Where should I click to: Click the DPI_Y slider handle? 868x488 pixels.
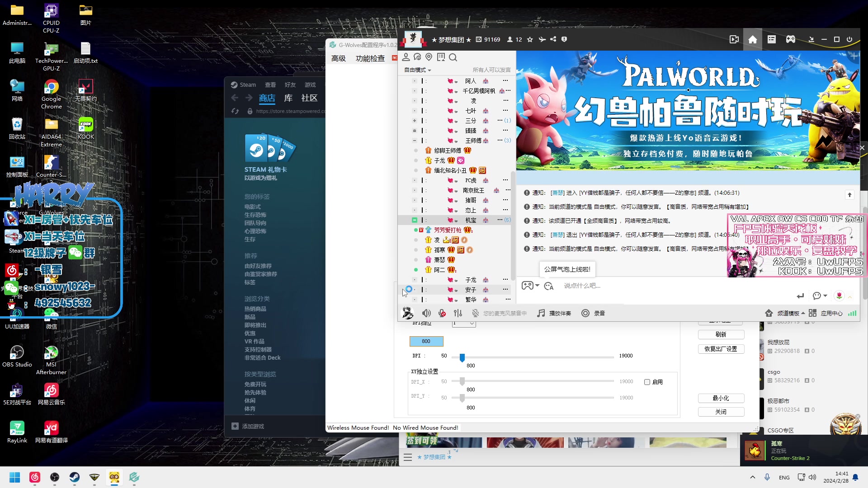[462, 398]
